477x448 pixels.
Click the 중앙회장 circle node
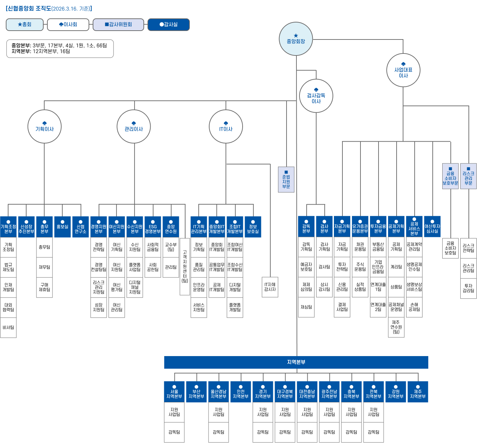pos(296,39)
